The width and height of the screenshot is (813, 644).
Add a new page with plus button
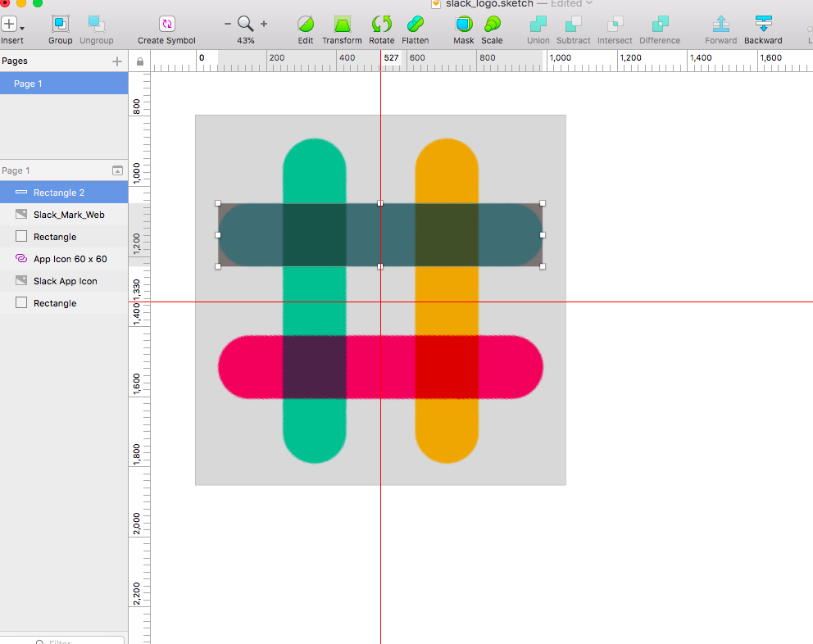[x=117, y=61]
